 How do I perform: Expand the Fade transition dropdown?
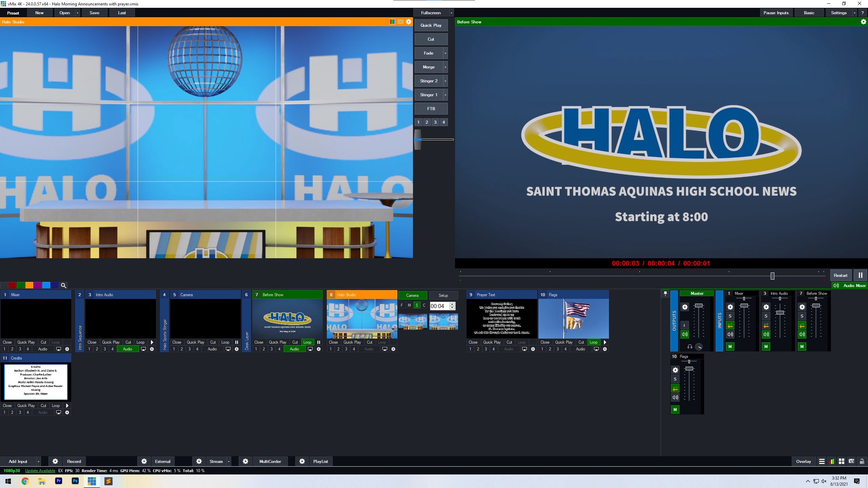(x=445, y=53)
